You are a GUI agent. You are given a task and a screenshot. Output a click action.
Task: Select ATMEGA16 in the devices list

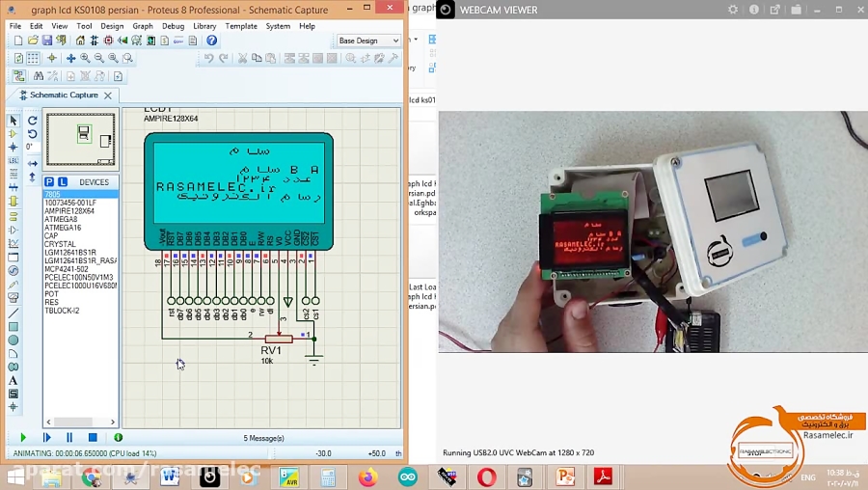63,228
